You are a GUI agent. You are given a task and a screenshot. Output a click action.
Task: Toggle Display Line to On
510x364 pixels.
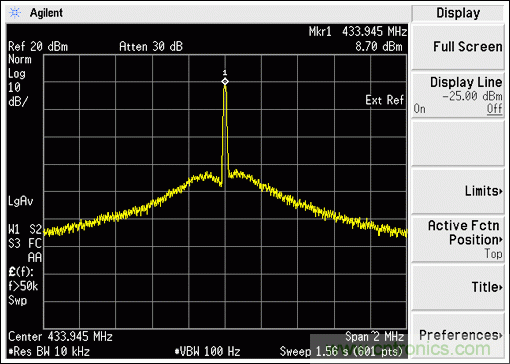coord(419,109)
